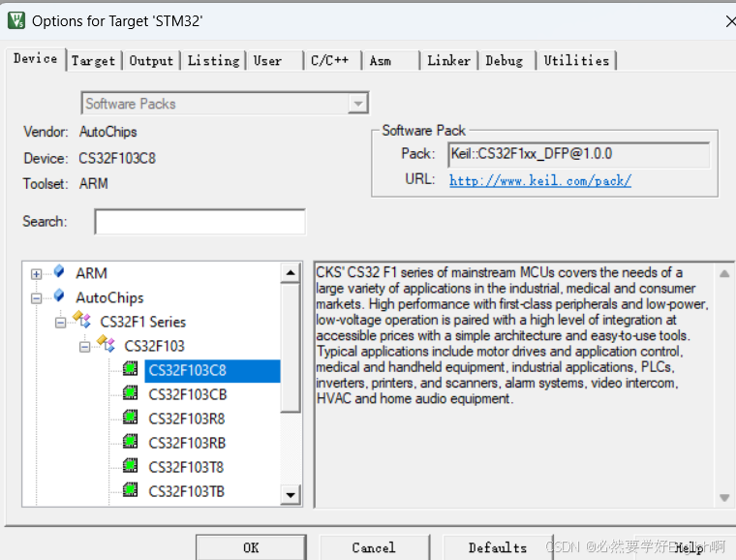Click the device description text area
This screenshot has width=736, height=560.
pyautogui.click(x=515, y=384)
